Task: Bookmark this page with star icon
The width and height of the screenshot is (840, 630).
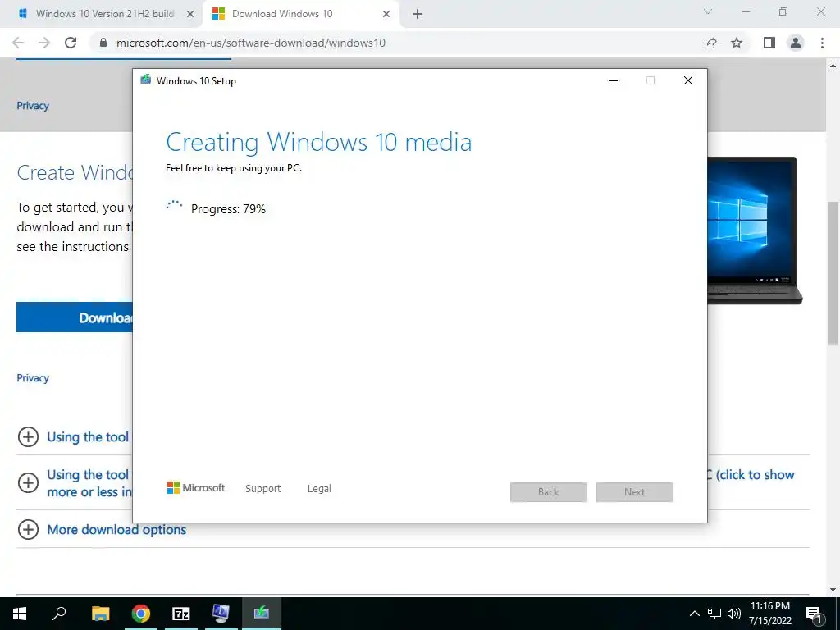Action: [737, 43]
